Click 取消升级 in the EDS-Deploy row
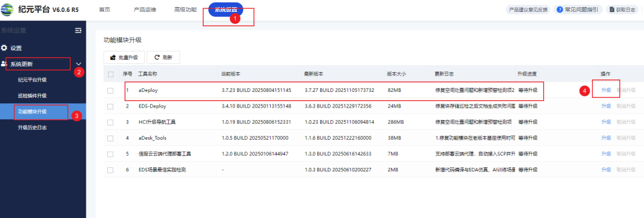This screenshot has height=218, width=644. 626,106
